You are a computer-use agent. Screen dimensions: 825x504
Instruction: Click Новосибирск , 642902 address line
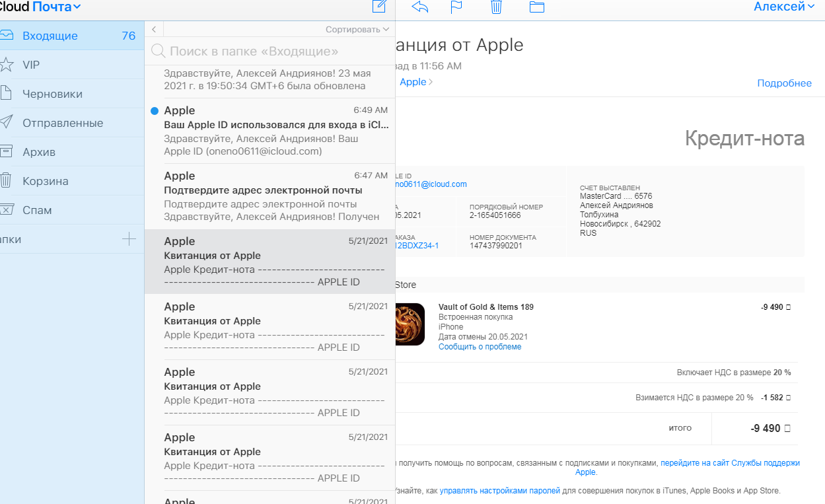[x=620, y=224]
